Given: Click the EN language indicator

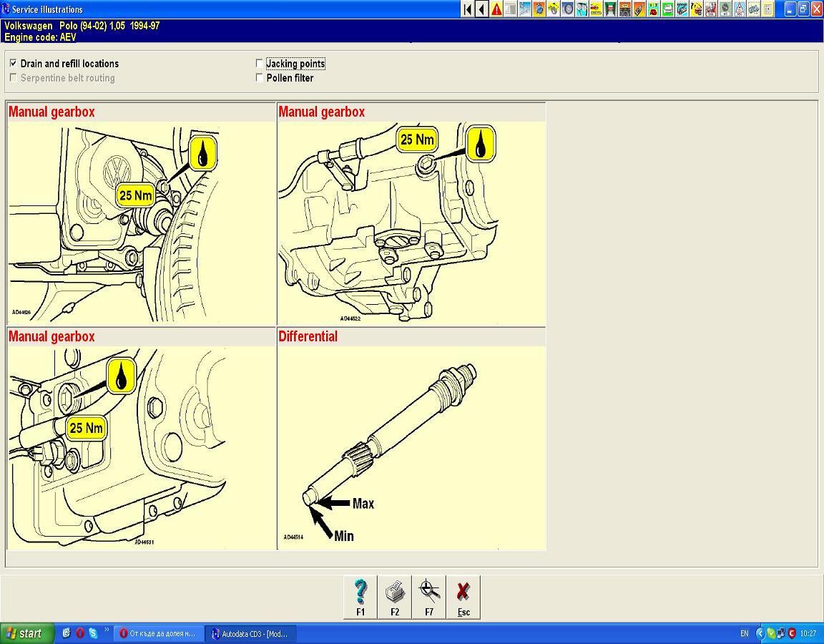Looking at the screenshot, I should (744, 633).
